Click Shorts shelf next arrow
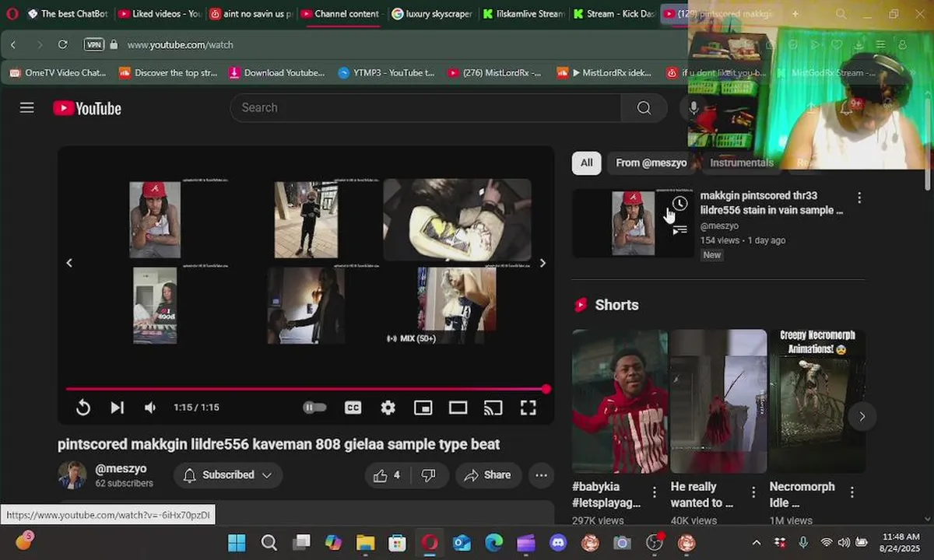Screen dimensions: 934x560 pyautogui.click(x=862, y=416)
